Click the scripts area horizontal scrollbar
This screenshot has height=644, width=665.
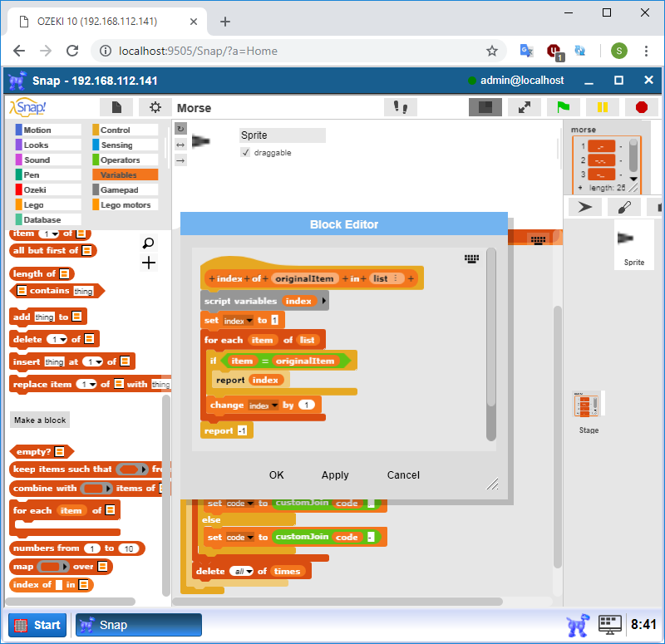pos(337,601)
